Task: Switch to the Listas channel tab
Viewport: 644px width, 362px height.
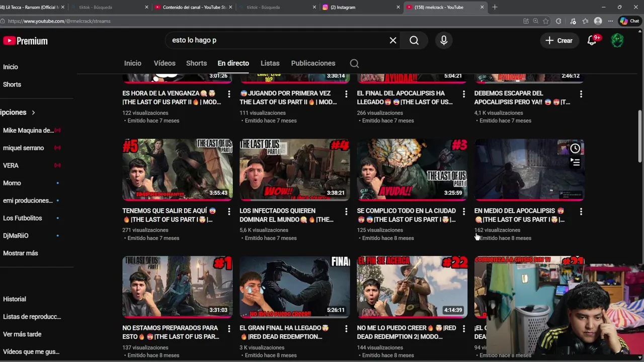Action: pyautogui.click(x=270, y=63)
